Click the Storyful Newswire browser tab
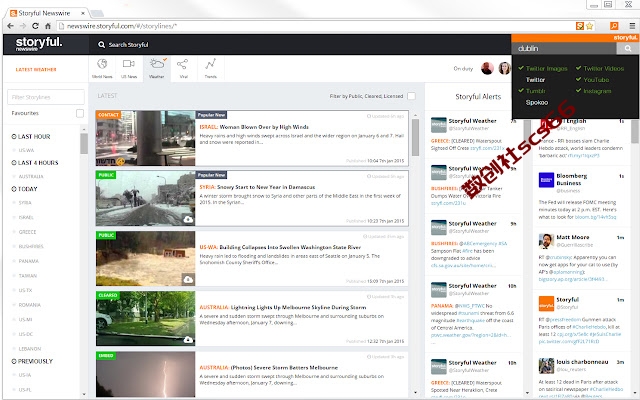The height and width of the screenshot is (400, 640). pos(47,13)
